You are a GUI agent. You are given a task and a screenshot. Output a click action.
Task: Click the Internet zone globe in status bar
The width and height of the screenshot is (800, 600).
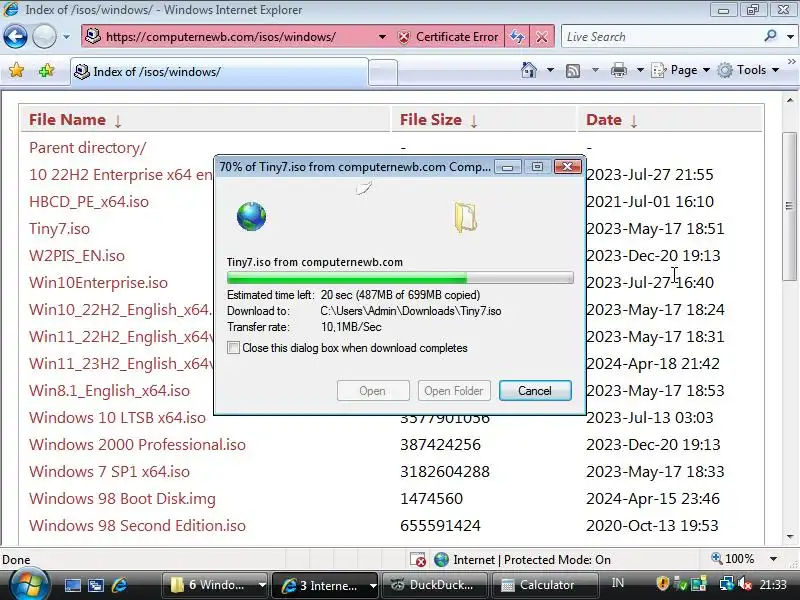point(441,560)
